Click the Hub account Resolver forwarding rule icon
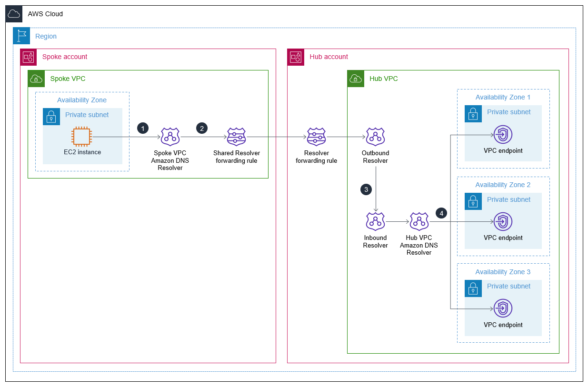The image size is (588, 387). 317,137
